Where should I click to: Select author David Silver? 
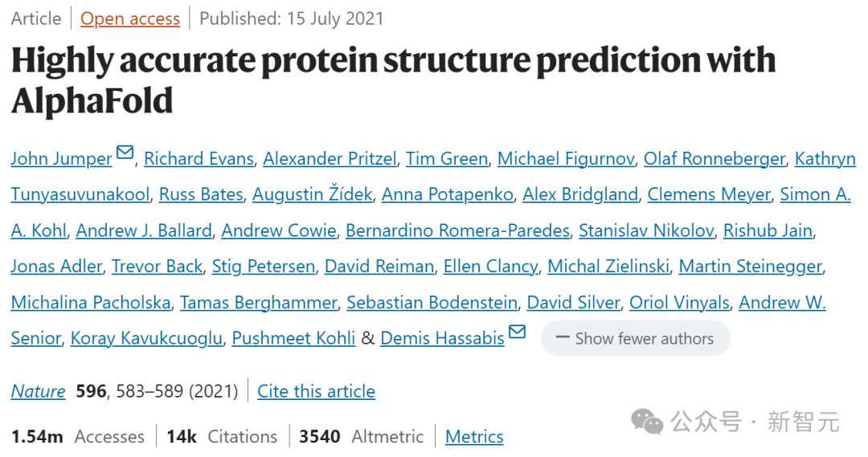(x=573, y=303)
